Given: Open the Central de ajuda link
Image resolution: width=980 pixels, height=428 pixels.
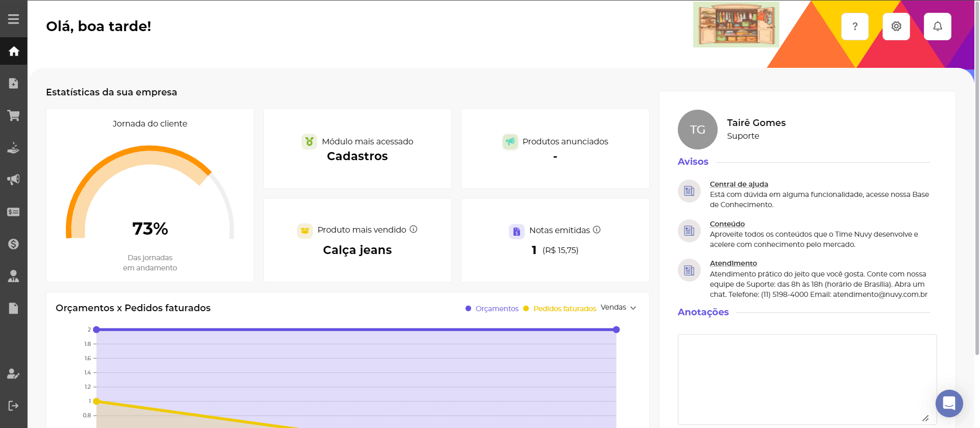Looking at the screenshot, I should point(739,184).
